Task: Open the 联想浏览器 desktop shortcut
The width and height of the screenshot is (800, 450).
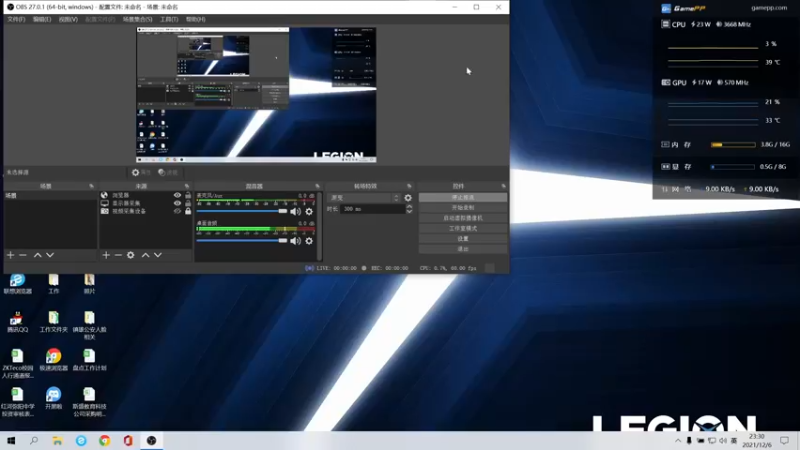Action: coord(17,284)
